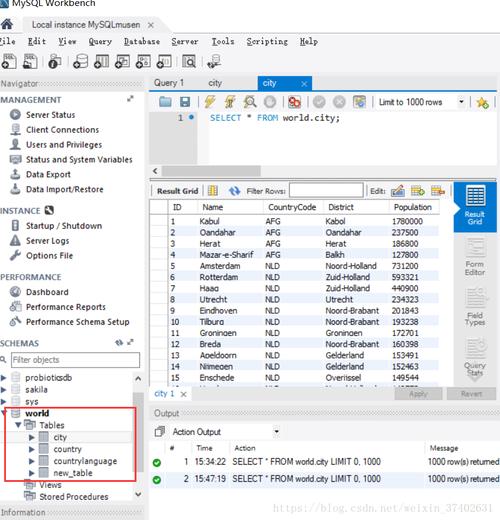This screenshot has width=500, height=520.
Task: Go to the Workbench home screen icon
Action: tap(7, 25)
